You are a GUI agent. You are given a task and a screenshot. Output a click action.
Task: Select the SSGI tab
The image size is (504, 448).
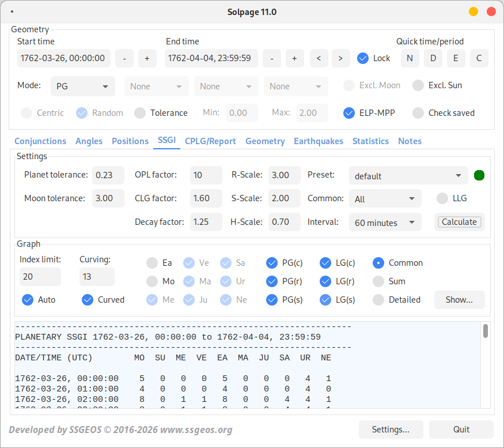coord(167,140)
